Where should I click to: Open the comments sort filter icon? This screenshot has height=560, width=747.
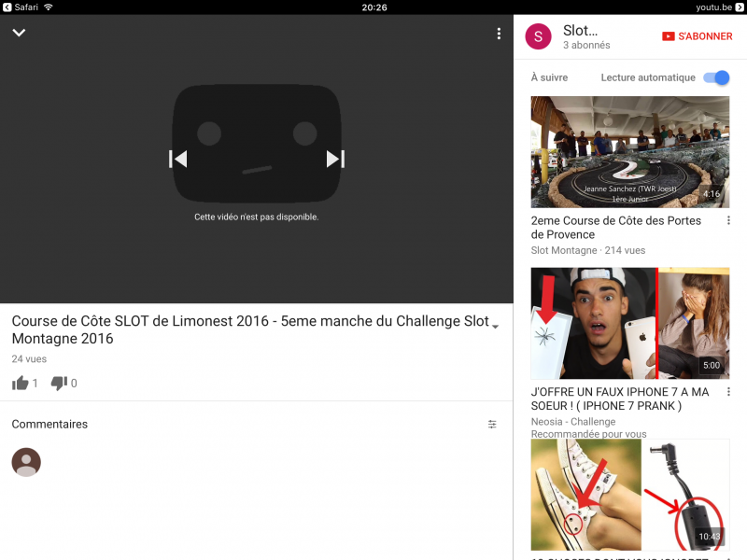coord(492,424)
